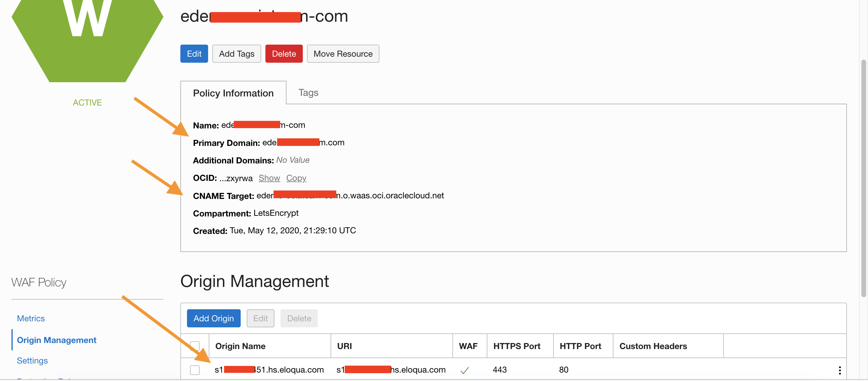Click the URI column header
Screen dimensions: 868x381
point(344,346)
